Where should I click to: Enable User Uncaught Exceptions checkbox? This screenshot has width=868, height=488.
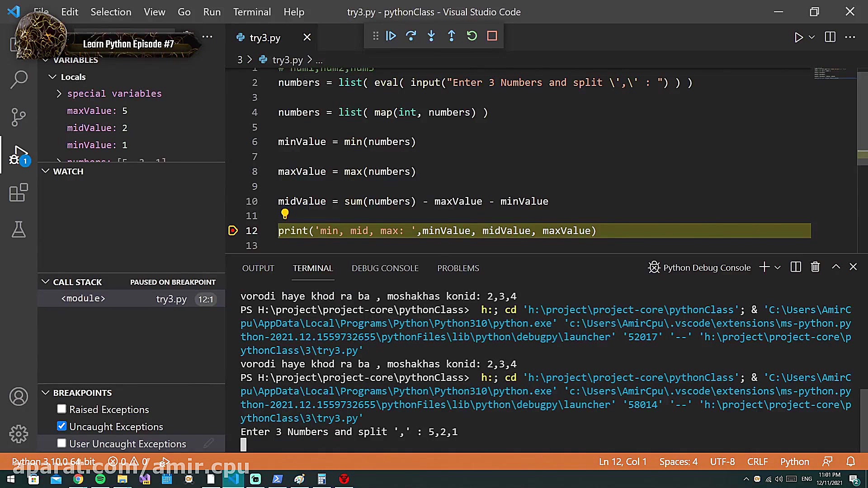tap(62, 444)
